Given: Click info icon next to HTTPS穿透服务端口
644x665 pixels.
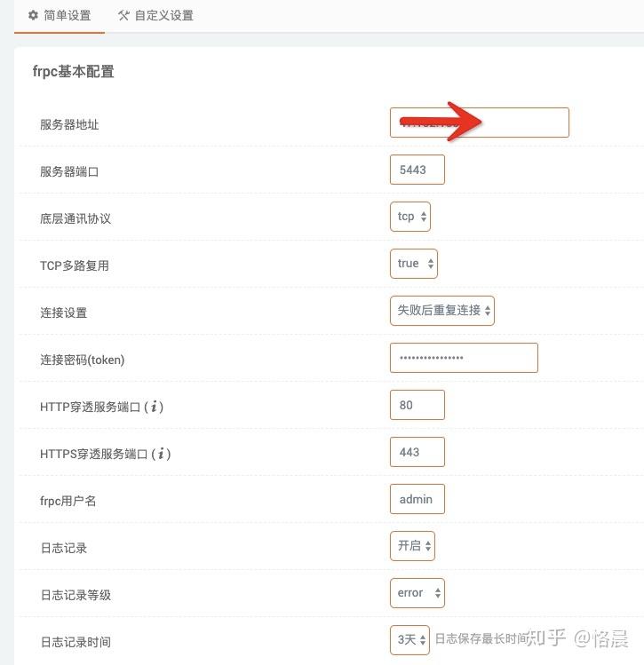Looking at the screenshot, I should tap(161, 454).
